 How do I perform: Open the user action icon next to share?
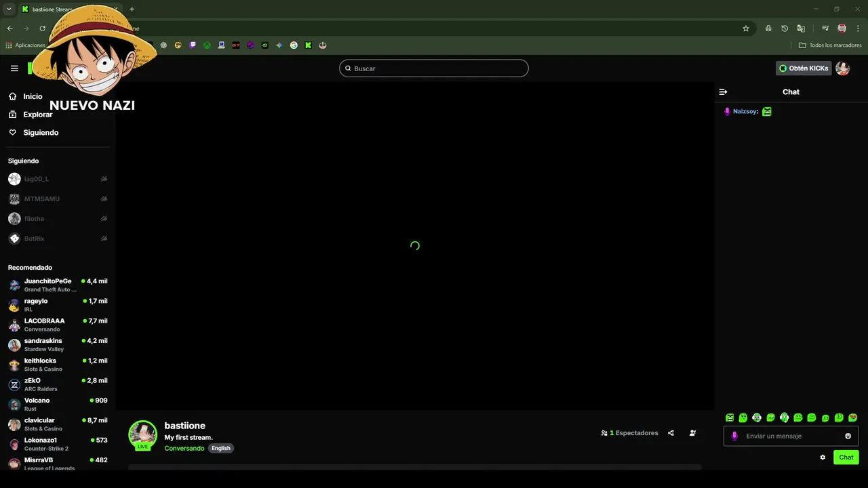[692, 433]
